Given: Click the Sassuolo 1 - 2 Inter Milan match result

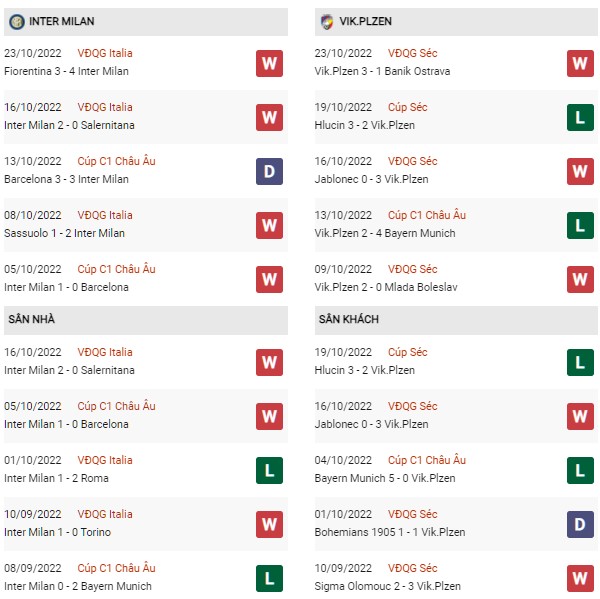Looking at the screenshot, I should point(64,233).
